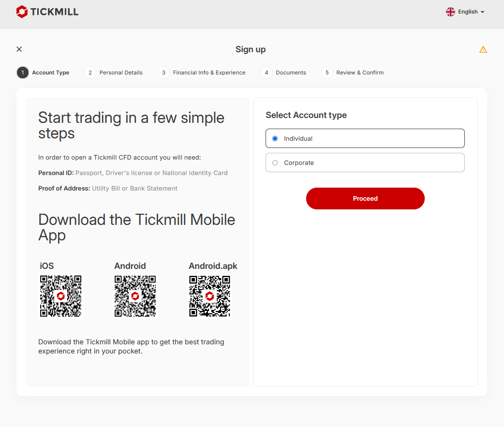
Task: Click 'Download the Tickmill Mobile App' heading
Action: 136,227
